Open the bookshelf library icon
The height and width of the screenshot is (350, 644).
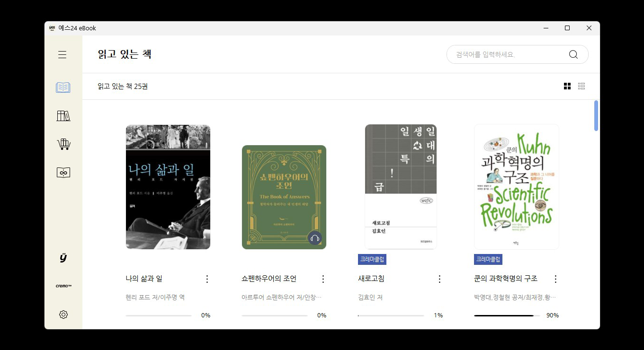63,116
